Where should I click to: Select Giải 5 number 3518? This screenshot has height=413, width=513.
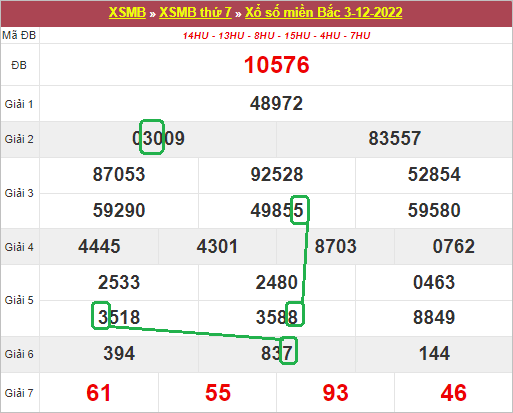119,317
